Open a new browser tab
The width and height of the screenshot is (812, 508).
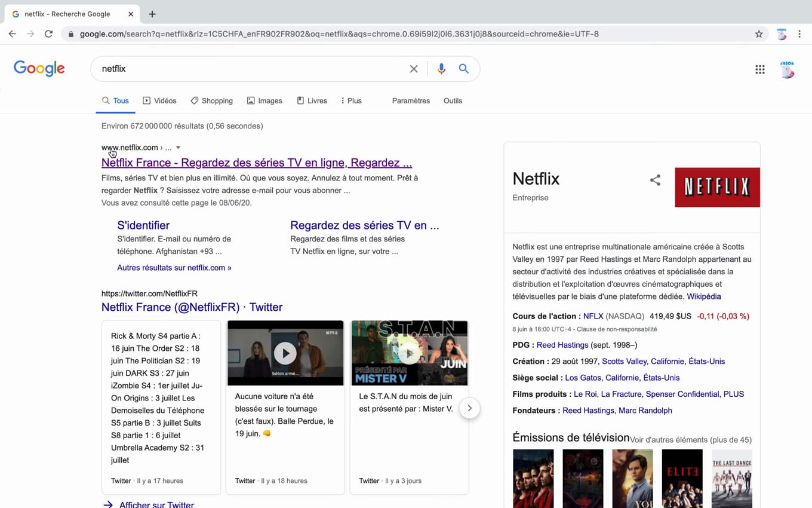(x=152, y=14)
